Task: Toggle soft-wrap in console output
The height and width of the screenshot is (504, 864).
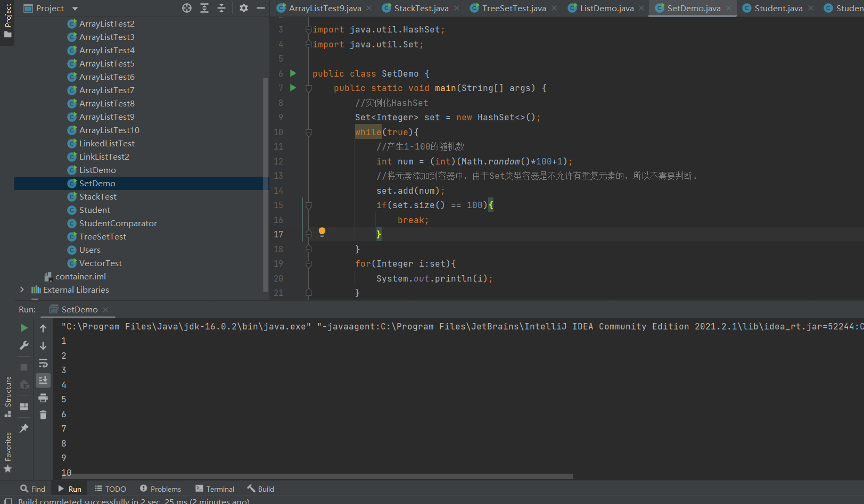Action: [43, 363]
